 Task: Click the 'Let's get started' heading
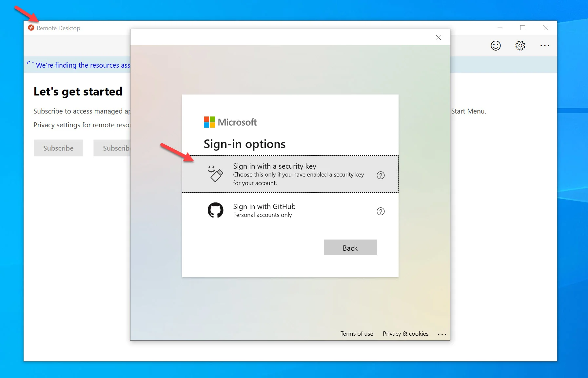point(78,92)
